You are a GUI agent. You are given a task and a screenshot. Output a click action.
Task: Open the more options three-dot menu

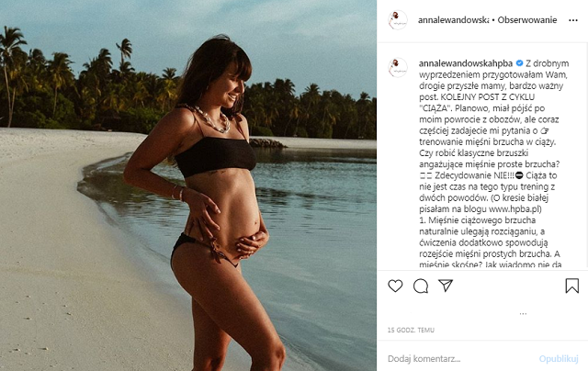571,19
